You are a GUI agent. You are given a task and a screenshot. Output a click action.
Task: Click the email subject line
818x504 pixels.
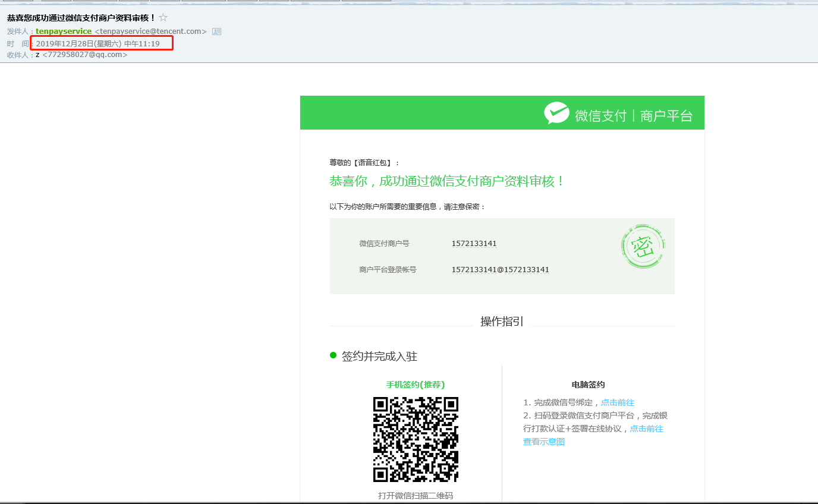click(x=81, y=18)
